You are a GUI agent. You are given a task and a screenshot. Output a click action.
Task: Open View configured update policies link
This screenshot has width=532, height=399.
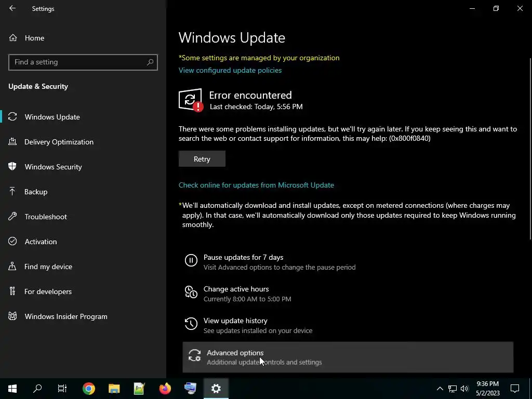[x=230, y=70]
